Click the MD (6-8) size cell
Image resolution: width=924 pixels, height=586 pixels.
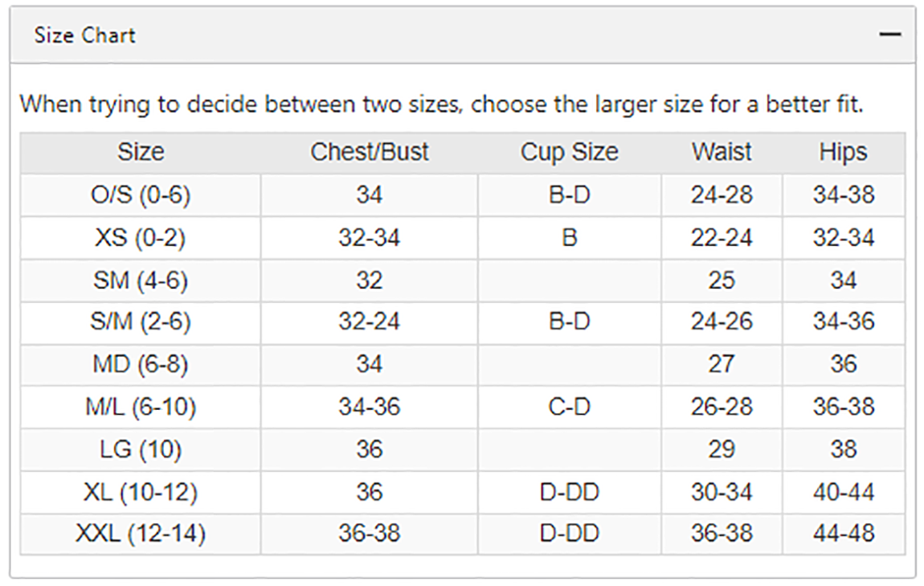141,364
